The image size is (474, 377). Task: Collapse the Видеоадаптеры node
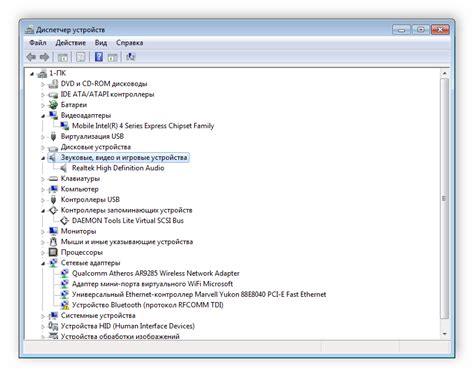(43, 116)
